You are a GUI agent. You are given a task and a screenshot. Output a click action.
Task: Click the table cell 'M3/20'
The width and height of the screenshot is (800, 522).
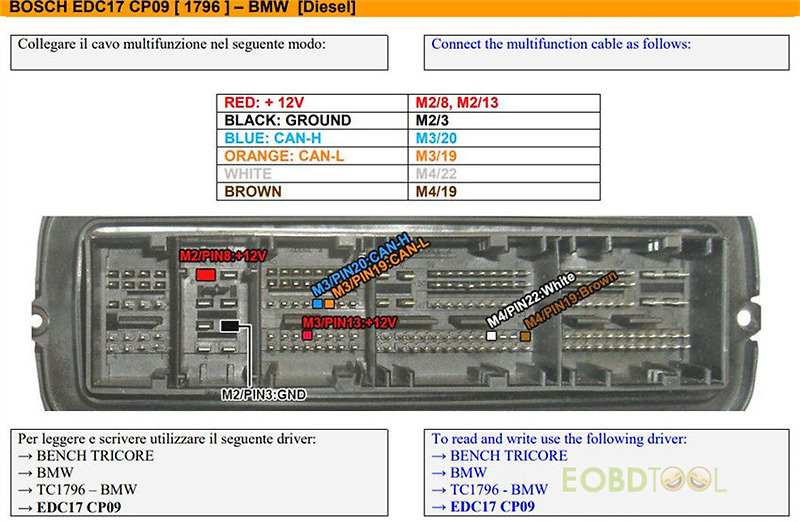(x=504, y=138)
